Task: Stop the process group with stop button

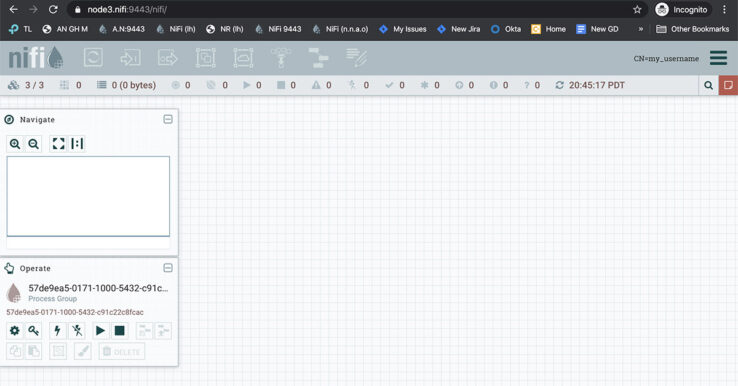Action: click(x=120, y=330)
